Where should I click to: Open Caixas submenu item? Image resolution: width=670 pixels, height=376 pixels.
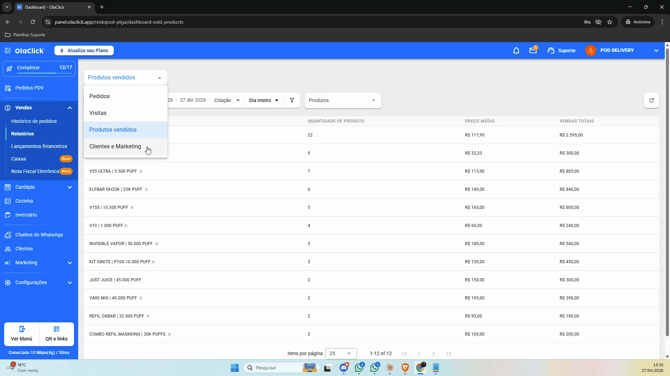point(19,159)
